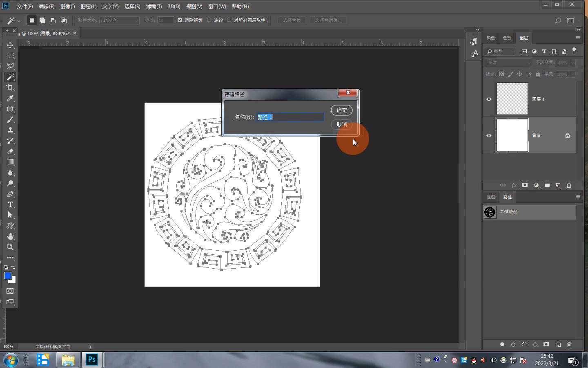Select the Eyedropper tool
Image resolution: width=588 pixels, height=368 pixels.
point(10,98)
